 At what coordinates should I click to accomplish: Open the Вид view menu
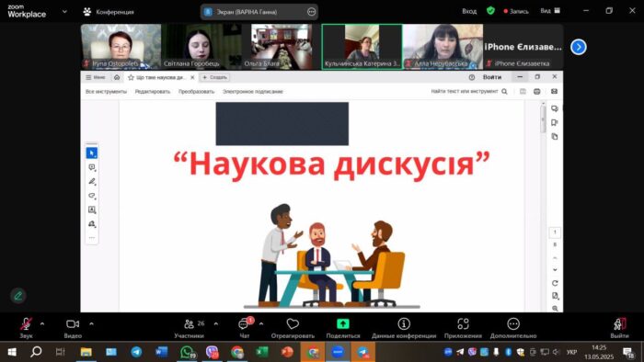[x=550, y=11]
